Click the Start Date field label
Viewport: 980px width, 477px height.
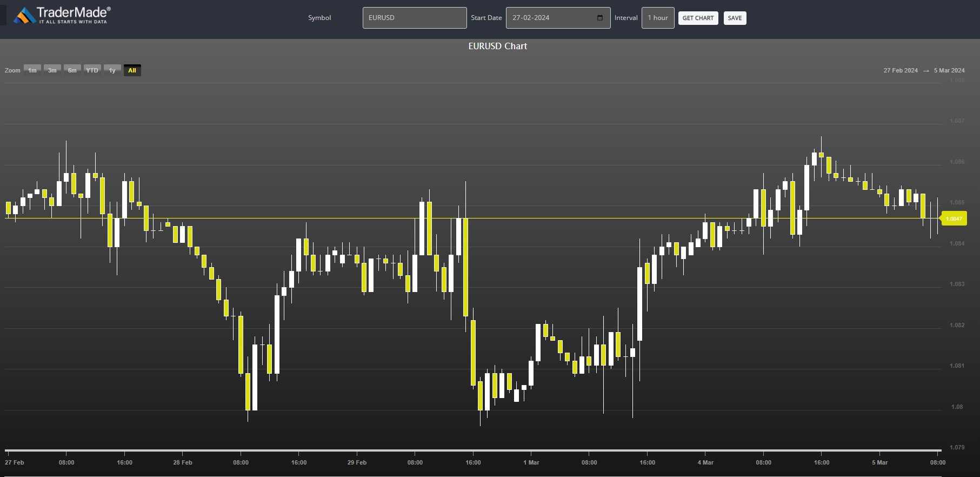coord(486,18)
